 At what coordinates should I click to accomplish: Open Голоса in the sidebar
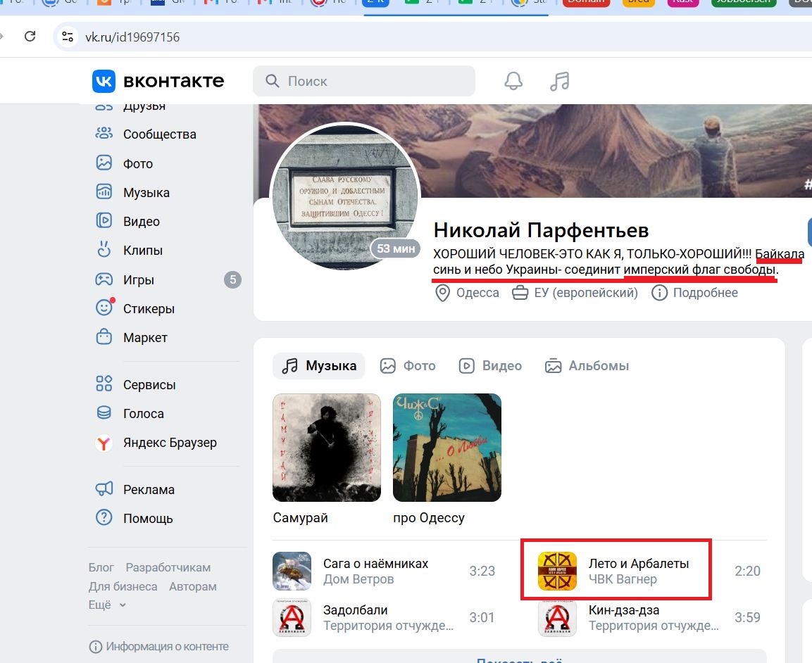[x=130, y=413]
